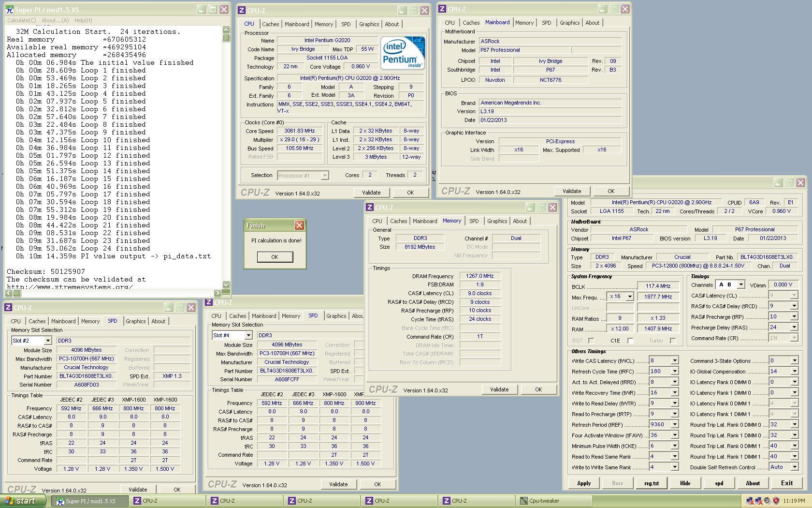Open the Help(H) menu in Super PI
812x508 pixels.
click(x=83, y=20)
